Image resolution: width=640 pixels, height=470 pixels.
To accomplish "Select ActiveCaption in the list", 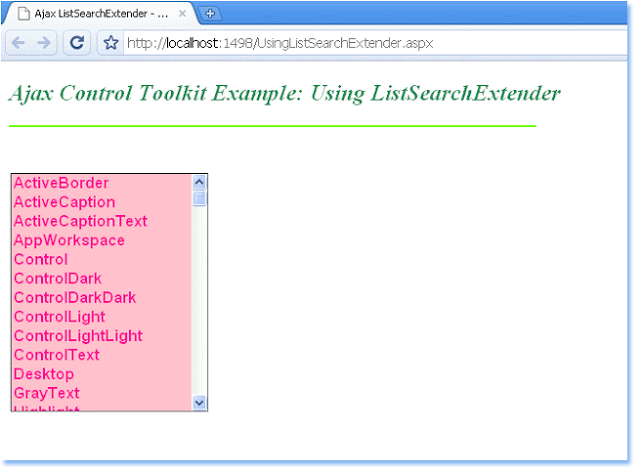I will (102, 202).
